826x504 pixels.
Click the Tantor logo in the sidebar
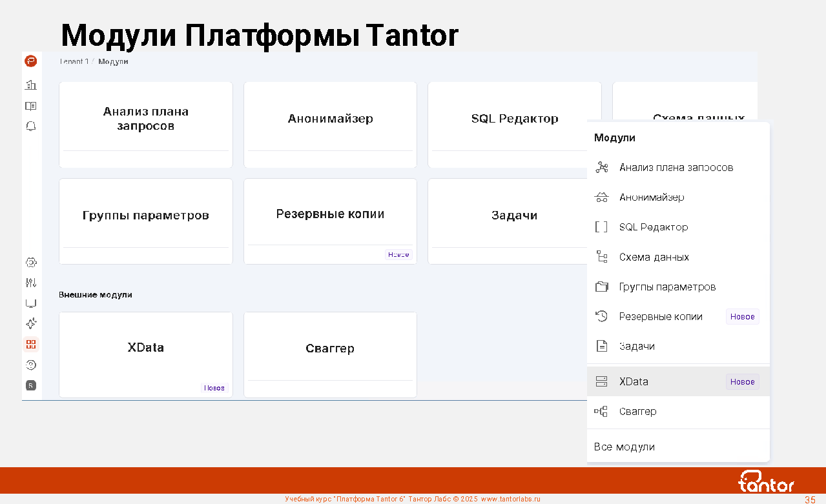[30, 61]
